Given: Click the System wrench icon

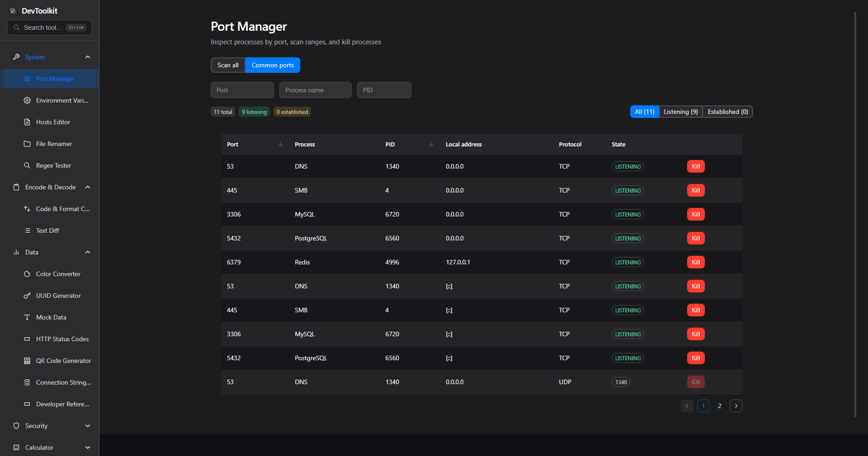Looking at the screenshot, I should tap(16, 57).
